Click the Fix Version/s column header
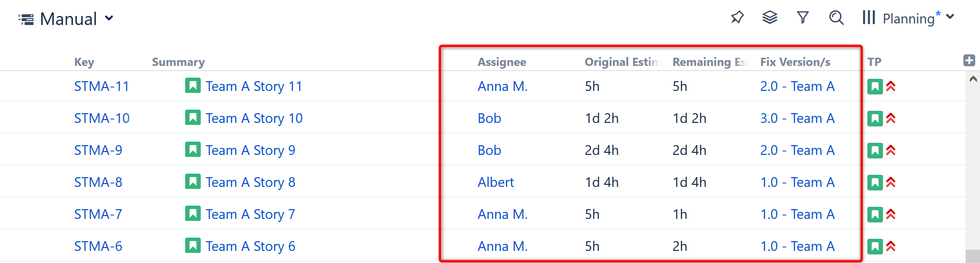The height and width of the screenshot is (263, 980). [x=795, y=62]
